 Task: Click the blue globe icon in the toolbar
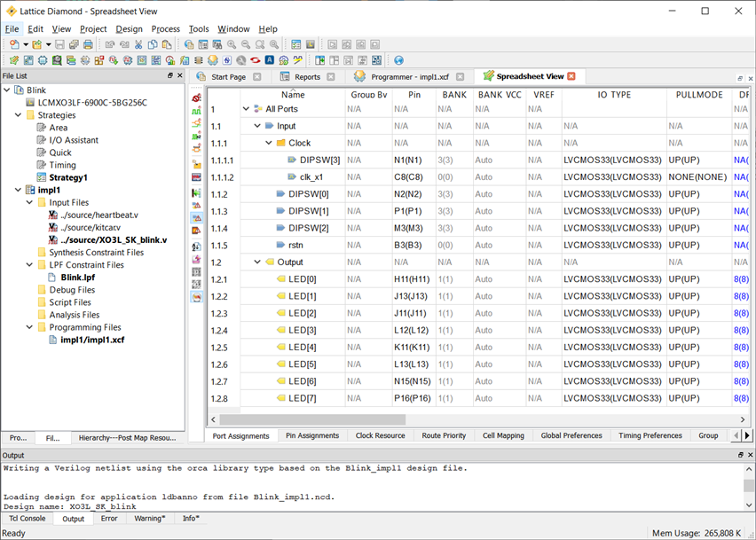click(x=398, y=60)
